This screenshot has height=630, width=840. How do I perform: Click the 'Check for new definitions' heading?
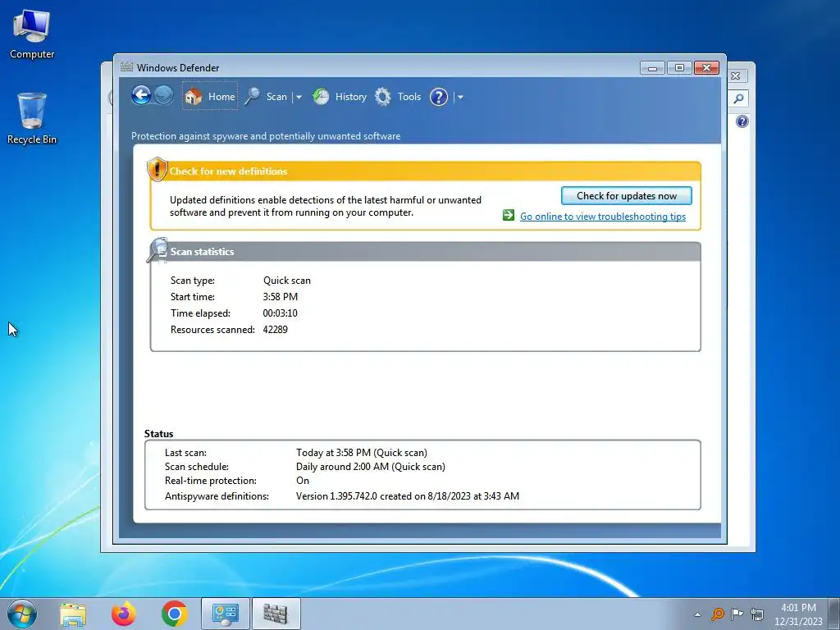point(228,171)
